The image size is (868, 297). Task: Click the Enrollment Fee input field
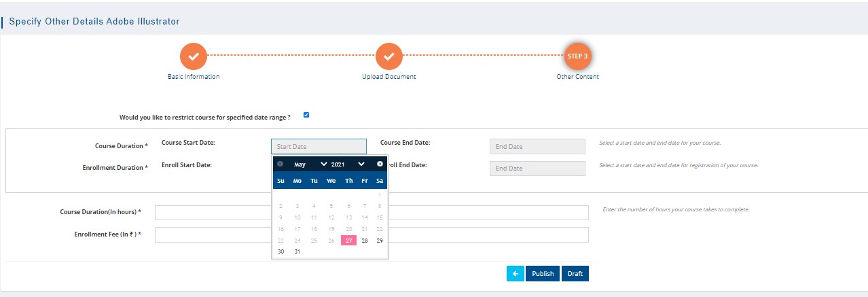point(372,234)
